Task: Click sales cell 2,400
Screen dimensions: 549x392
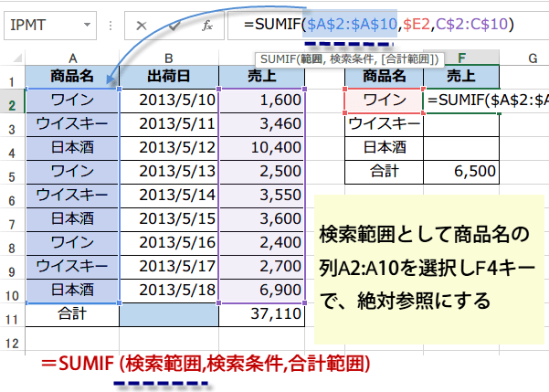Action: click(261, 243)
